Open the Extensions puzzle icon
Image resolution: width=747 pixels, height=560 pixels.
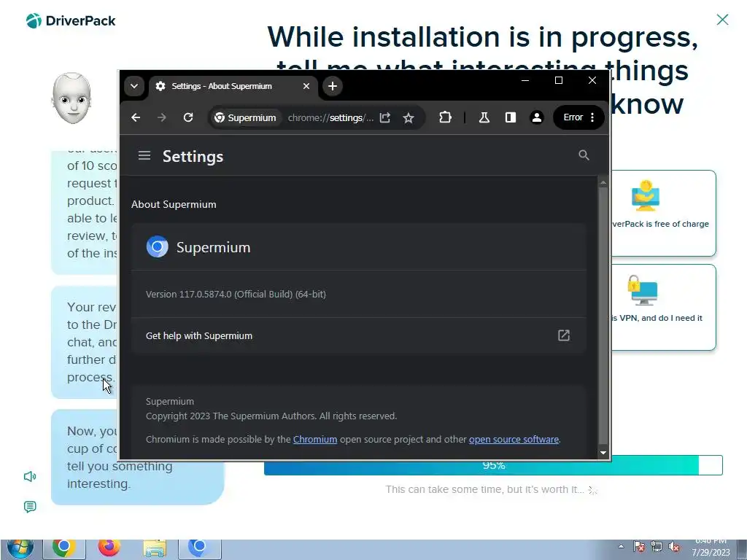(x=445, y=117)
